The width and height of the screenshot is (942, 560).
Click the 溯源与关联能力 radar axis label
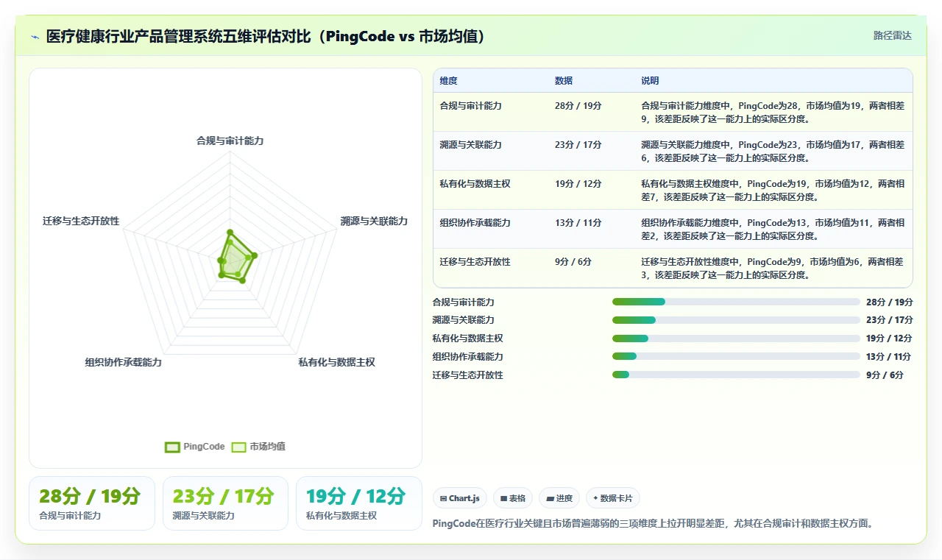pos(374,221)
